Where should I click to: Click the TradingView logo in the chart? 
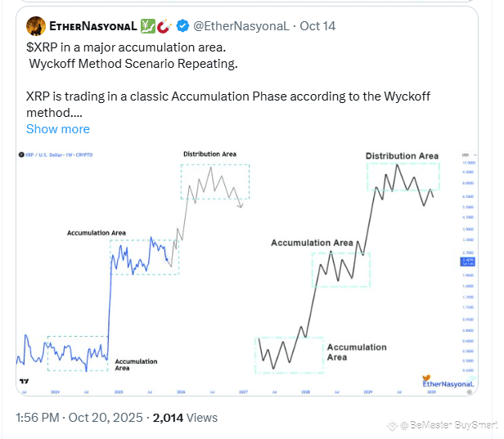click(x=23, y=381)
